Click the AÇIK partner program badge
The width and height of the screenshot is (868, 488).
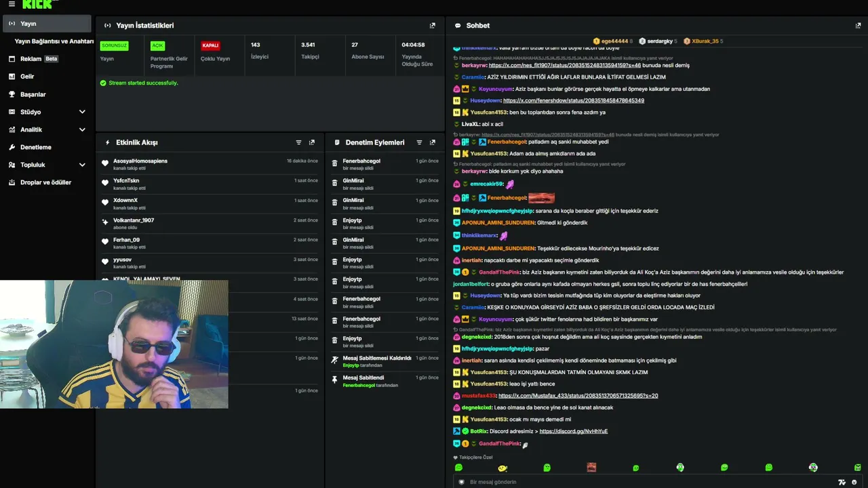157,45
